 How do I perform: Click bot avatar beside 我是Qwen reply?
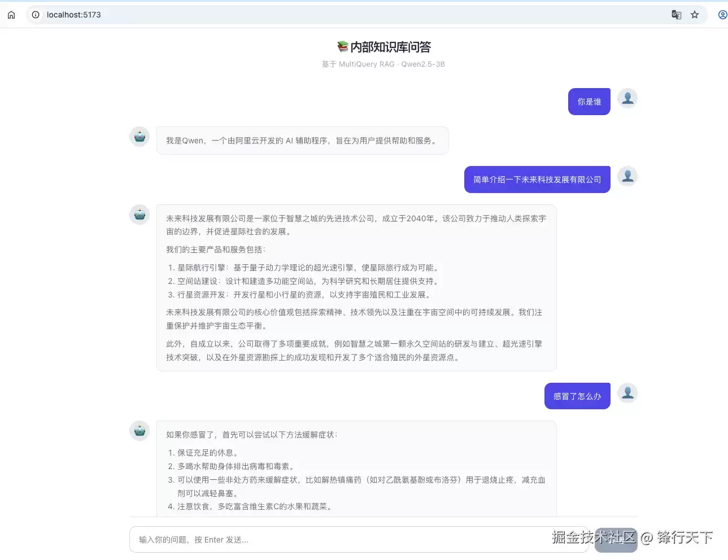pos(140,137)
